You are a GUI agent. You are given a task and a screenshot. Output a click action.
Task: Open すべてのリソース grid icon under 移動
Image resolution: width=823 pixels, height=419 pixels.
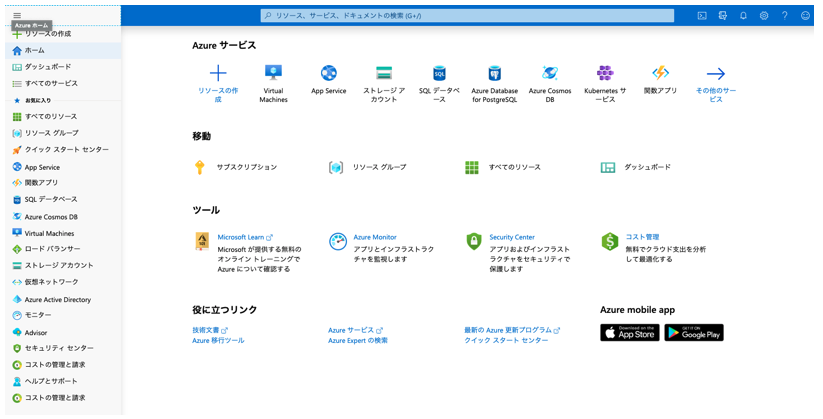pos(472,167)
